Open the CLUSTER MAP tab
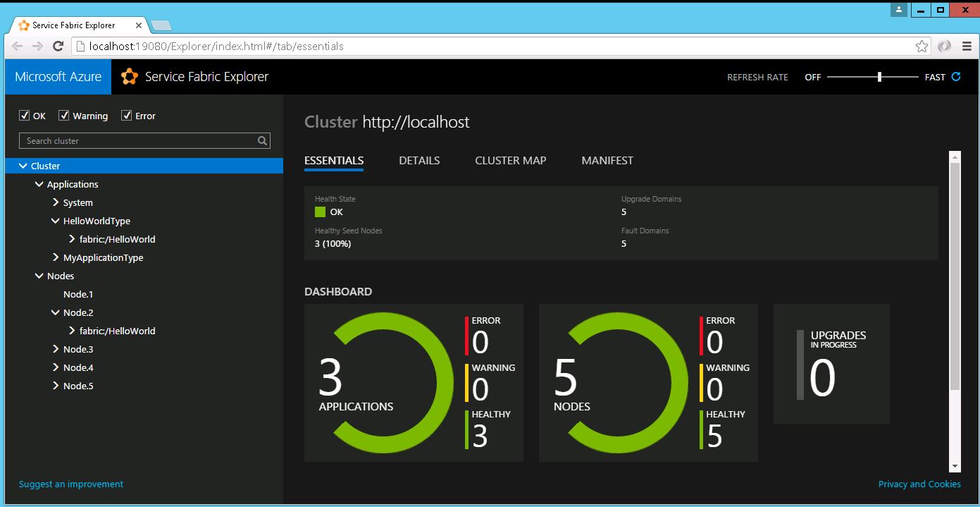Viewport: 980px width, 507px height. (x=511, y=161)
